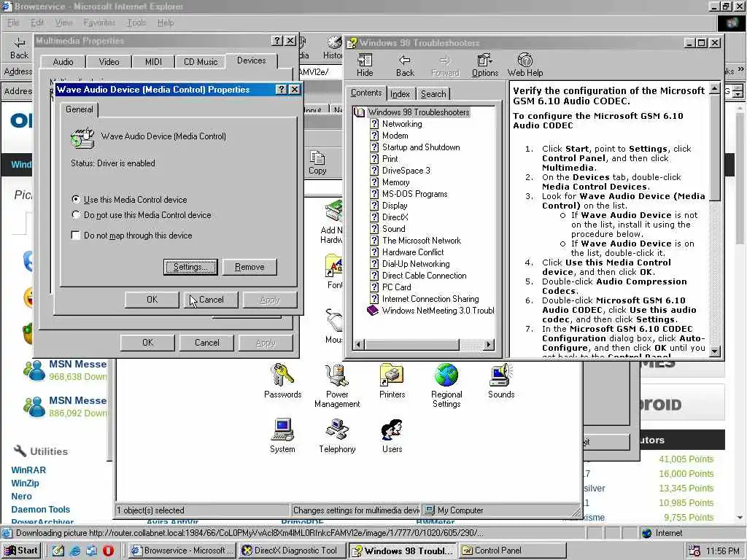Open the Favorites menu in Internet Explorer
Viewport: 747px width, 560px height.
[99, 23]
